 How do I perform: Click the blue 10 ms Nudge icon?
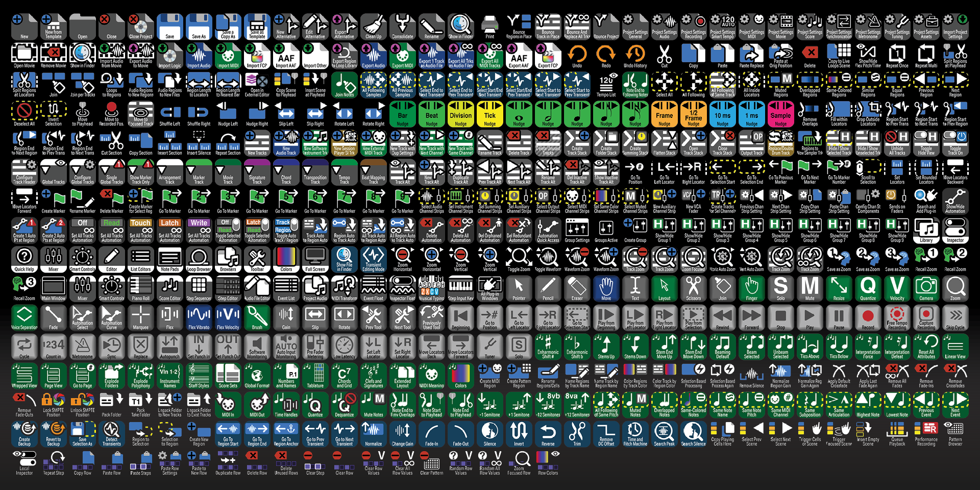(722, 114)
